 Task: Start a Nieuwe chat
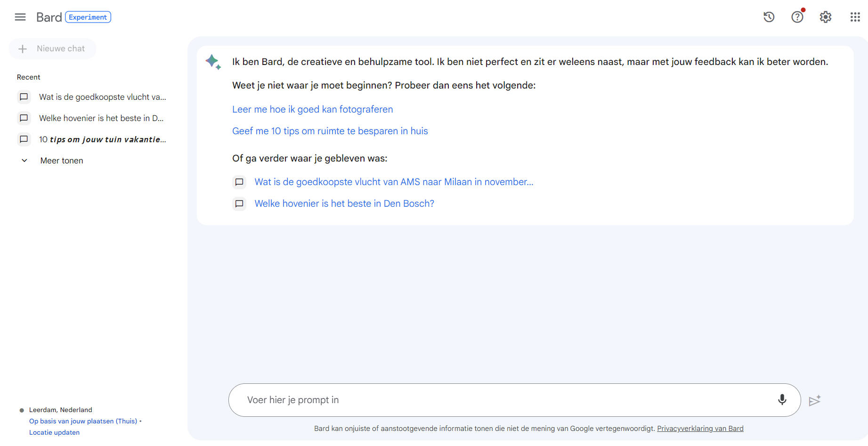click(x=52, y=49)
